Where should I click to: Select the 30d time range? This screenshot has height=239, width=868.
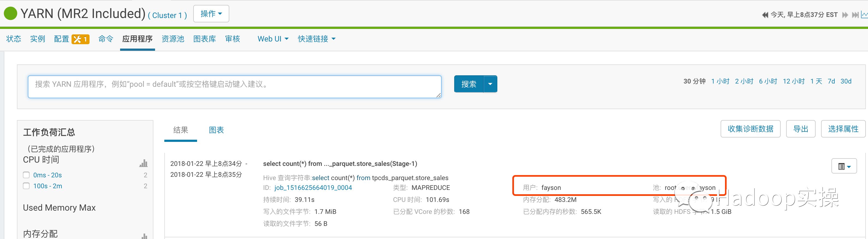tap(846, 82)
